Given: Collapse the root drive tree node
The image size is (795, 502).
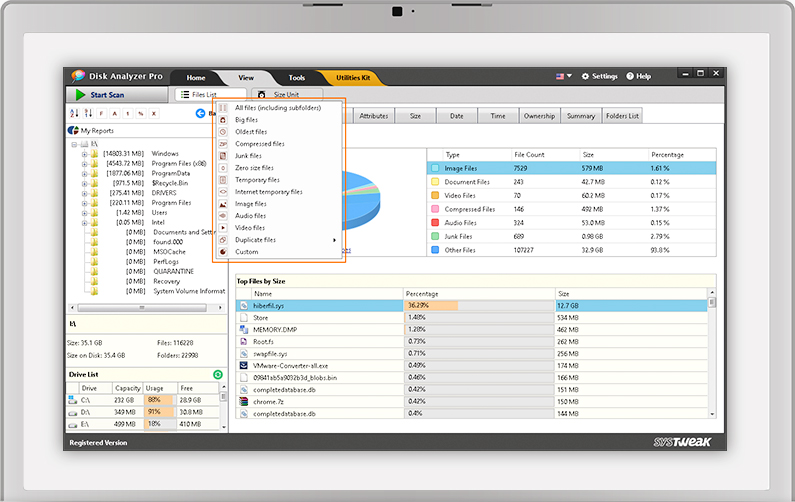Looking at the screenshot, I should tap(74, 144).
